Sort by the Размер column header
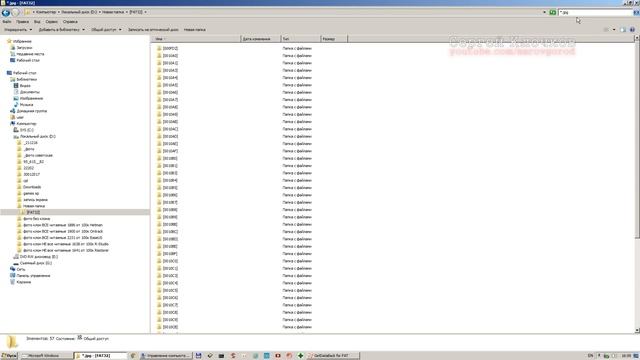The width and height of the screenshot is (640, 360). tap(334, 39)
